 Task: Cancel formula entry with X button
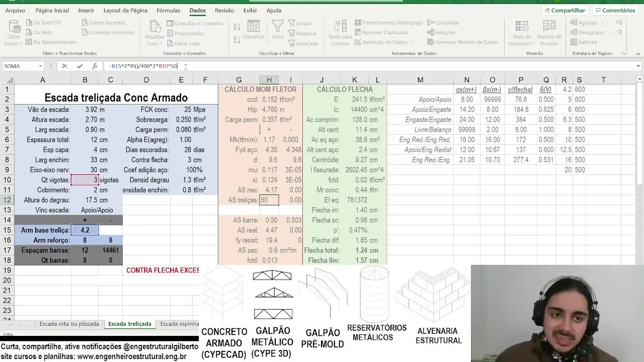pos(64,66)
